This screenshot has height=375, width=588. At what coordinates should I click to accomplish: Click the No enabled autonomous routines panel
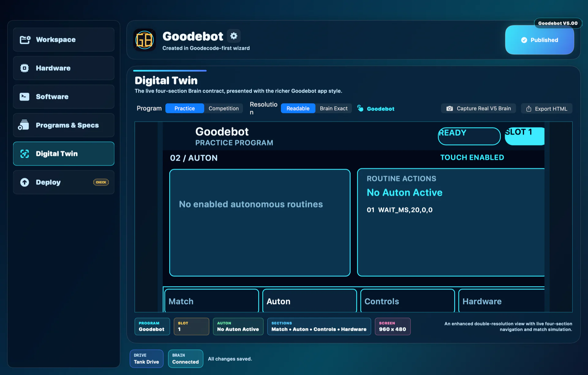(x=260, y=223)
